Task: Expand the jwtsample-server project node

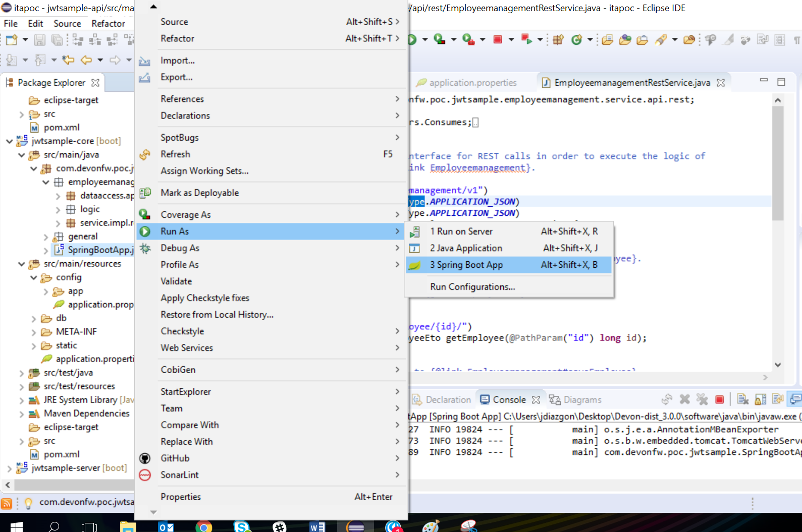Action: point(9,468)
